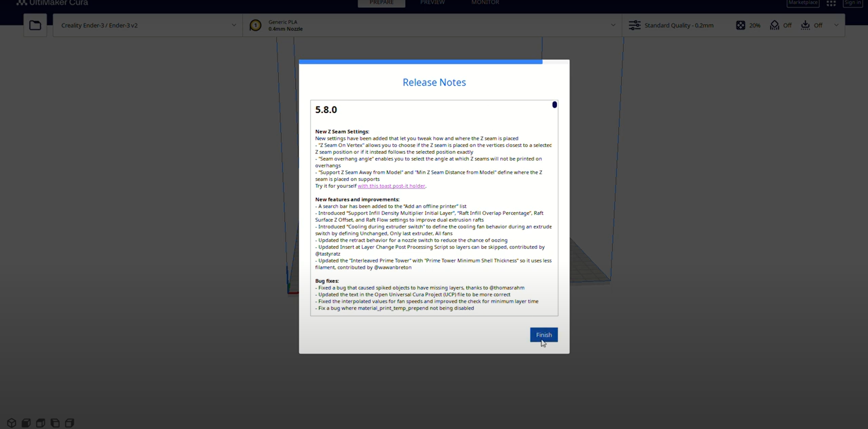868x429 pixels.
Task: Switch to the right side view icon
Action: [70, 423]
